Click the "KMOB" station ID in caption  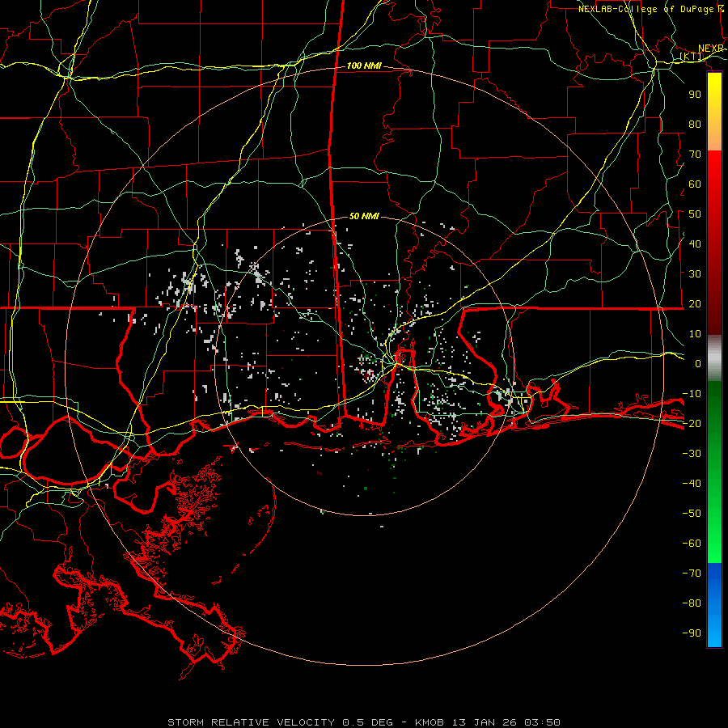(430, 722)
